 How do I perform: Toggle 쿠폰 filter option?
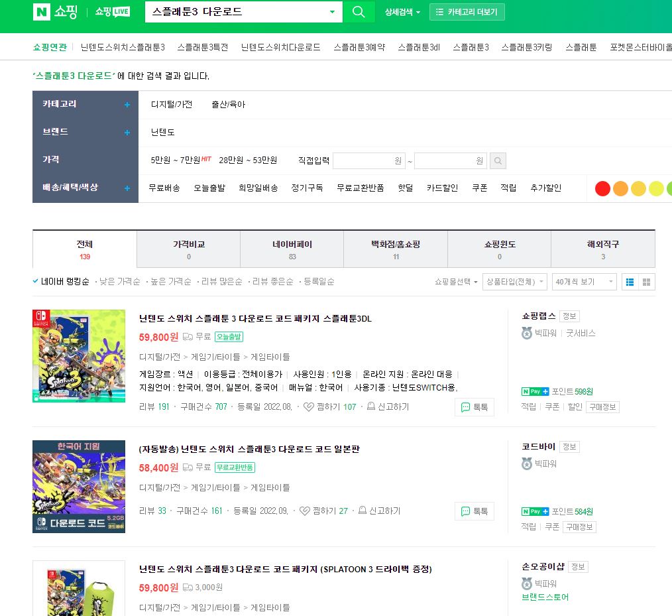coord(480,188)
